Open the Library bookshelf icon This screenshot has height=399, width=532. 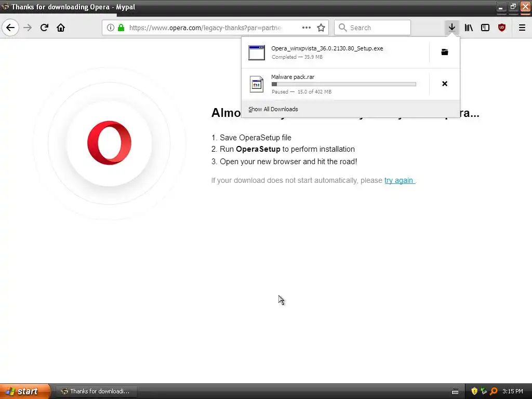click(469, 28)
